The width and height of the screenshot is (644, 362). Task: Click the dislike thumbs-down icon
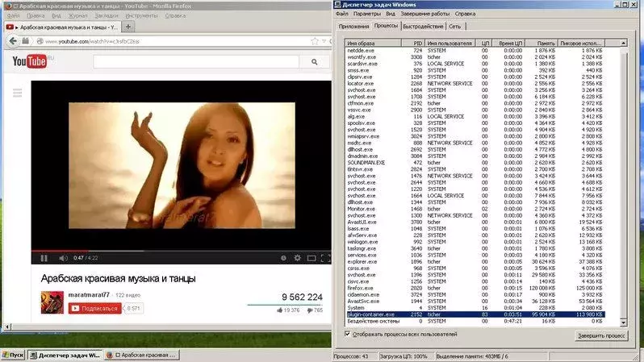[309, 310]
